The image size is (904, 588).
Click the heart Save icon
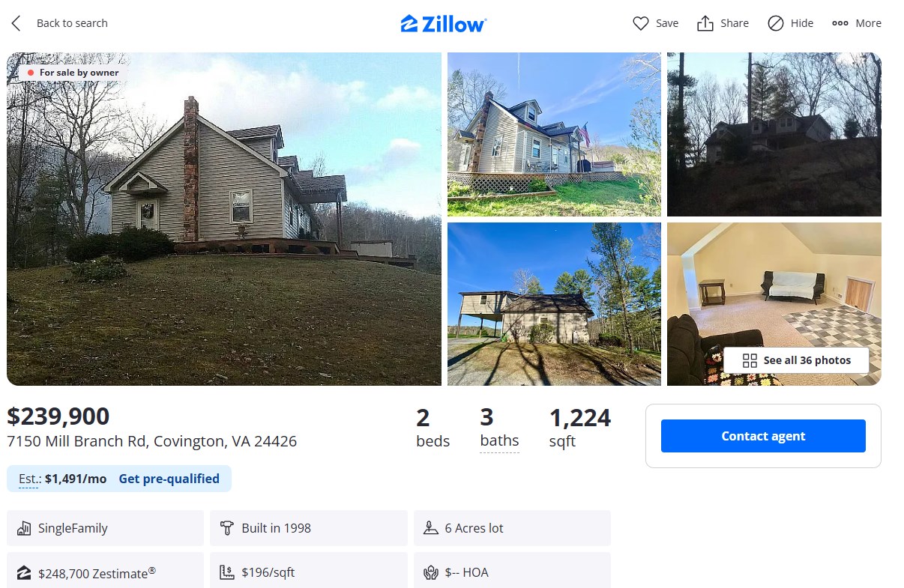(640, 23)
